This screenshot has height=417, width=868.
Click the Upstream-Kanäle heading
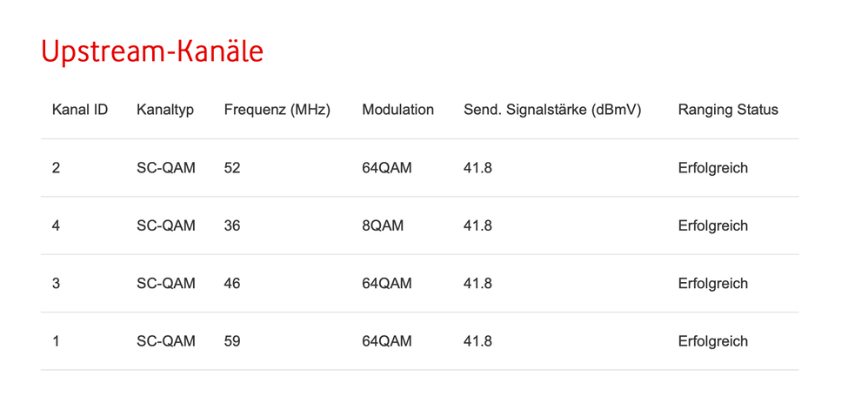pos(151,51)
